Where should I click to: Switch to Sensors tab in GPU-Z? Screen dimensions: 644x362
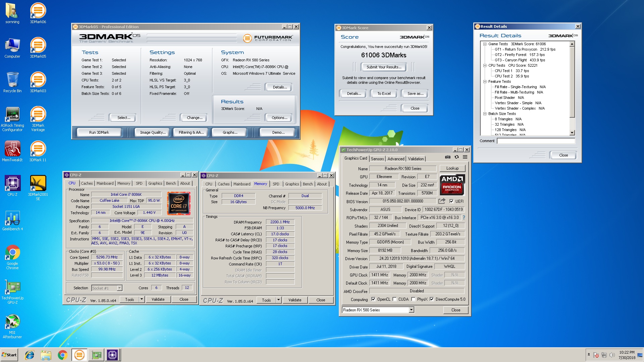[377, 159]
